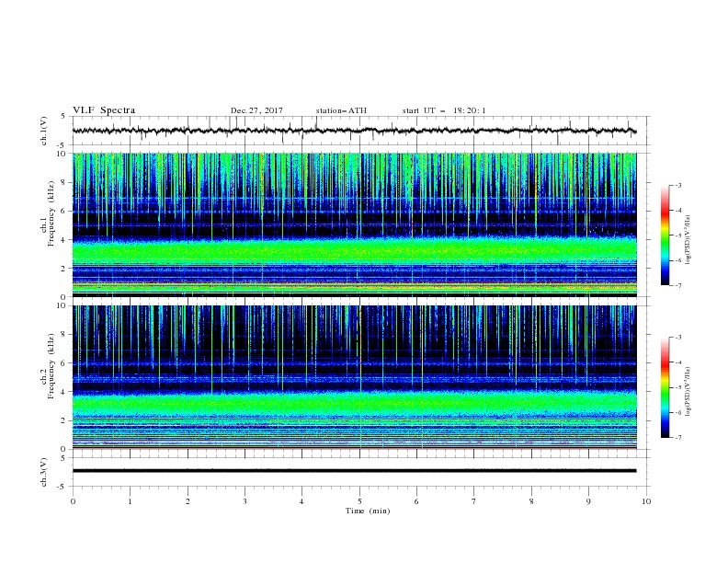
Task: Click time axis tick label "9"
Action: click(588, 501)
